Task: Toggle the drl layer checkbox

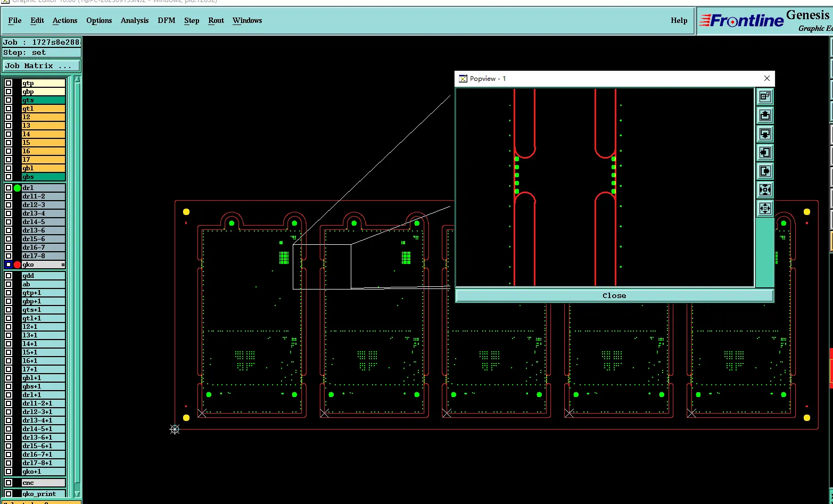Action: (9, 188)
